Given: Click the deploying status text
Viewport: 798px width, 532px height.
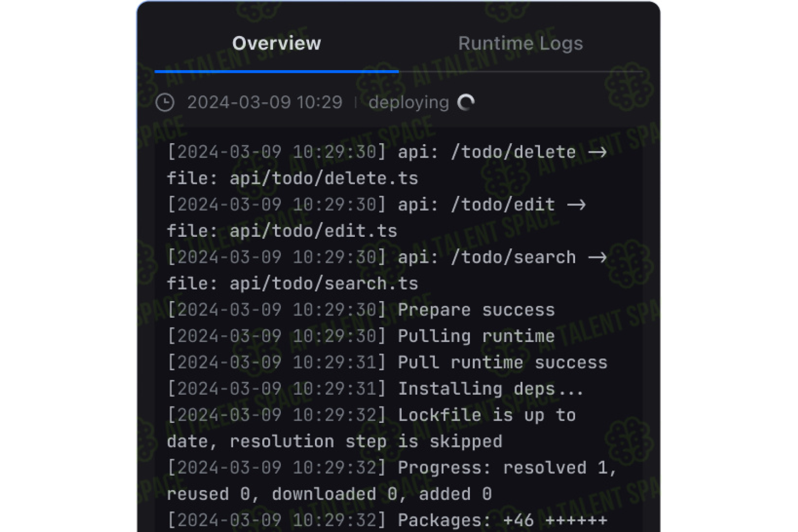Looking at the screenshot, I should [409, 102].
